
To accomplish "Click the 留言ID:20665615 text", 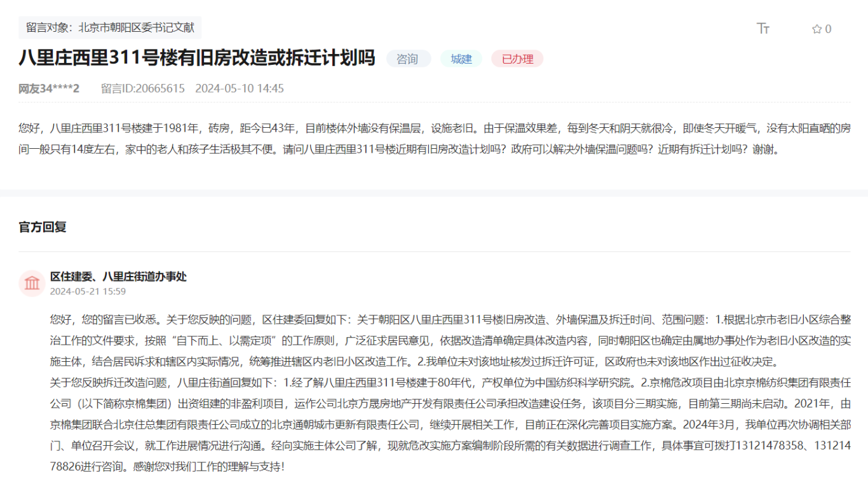I will click(143, 88).
